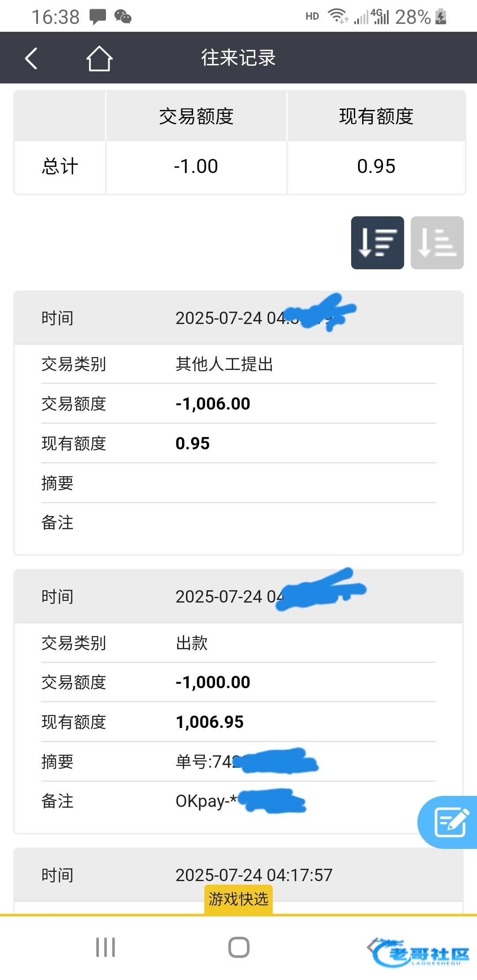The width and height of the screenshot is (477, 980).
Task: Sort records in descending order
Action: point(377,243)
